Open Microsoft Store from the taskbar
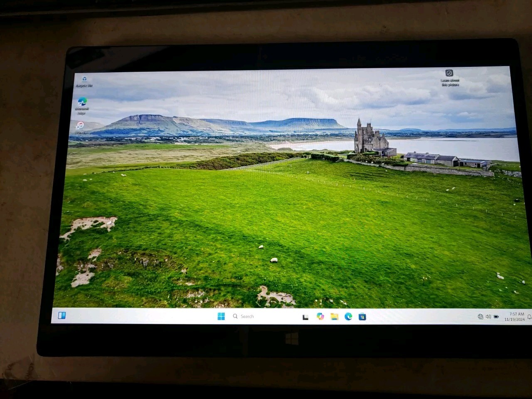The image size is (532, 399). tap(362, 317)
